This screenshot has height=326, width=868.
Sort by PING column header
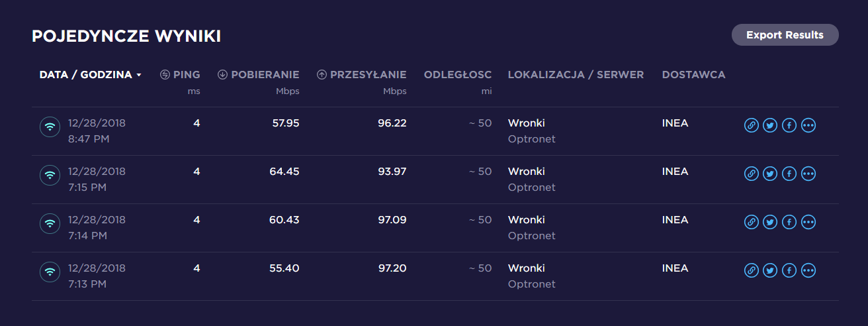[x=180, y=75]
